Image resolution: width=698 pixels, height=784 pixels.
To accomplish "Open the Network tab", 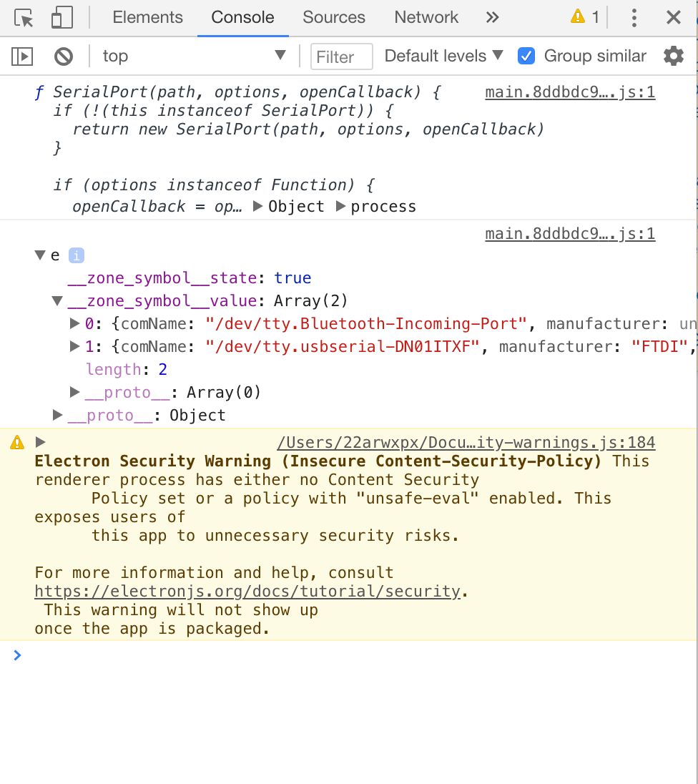I will coord(426,17).
